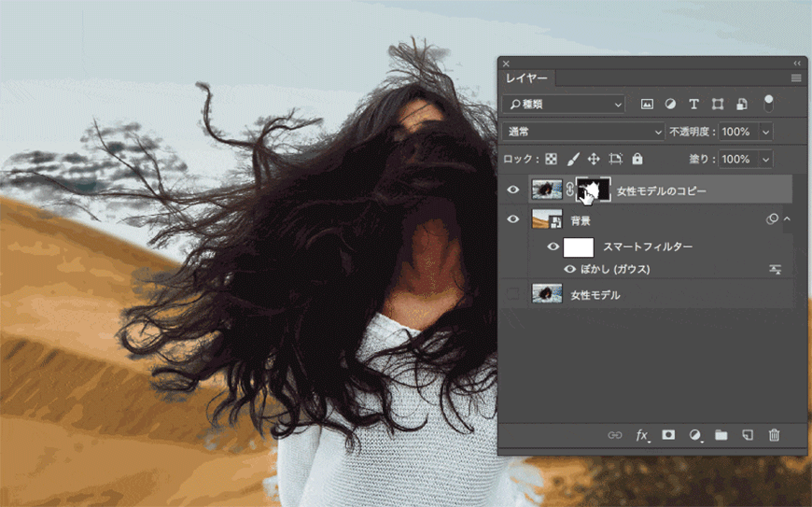Create a new group with folder icon

(x=721, y=435)
